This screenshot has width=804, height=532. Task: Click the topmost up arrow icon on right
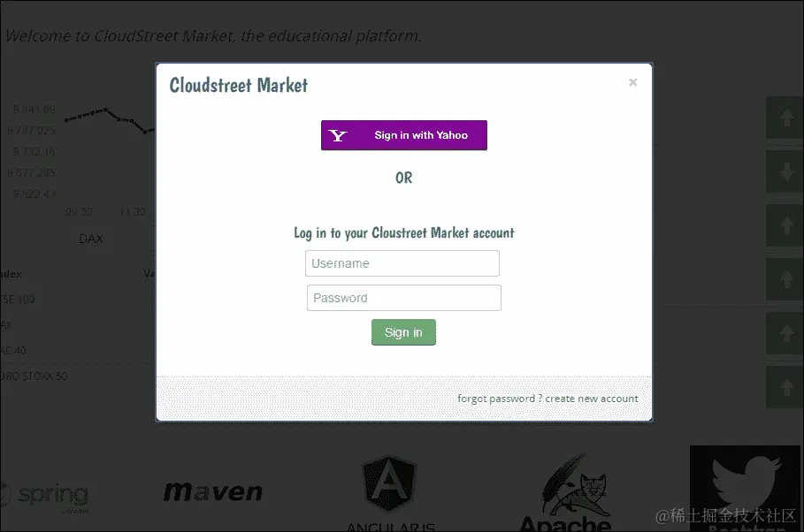click(785, 118)
